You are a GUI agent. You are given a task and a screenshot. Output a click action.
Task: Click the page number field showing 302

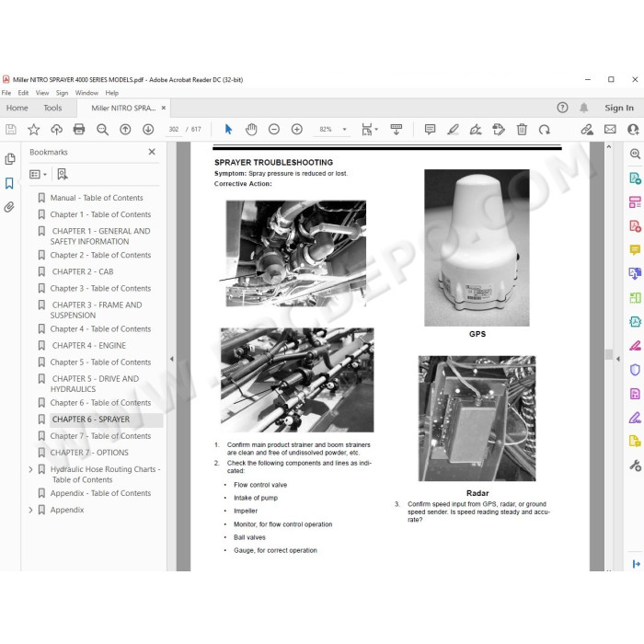pos(174,130)
